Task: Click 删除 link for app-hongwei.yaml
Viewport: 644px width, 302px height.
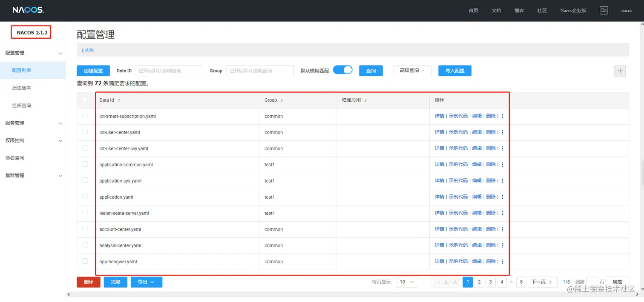Action: 491,262
